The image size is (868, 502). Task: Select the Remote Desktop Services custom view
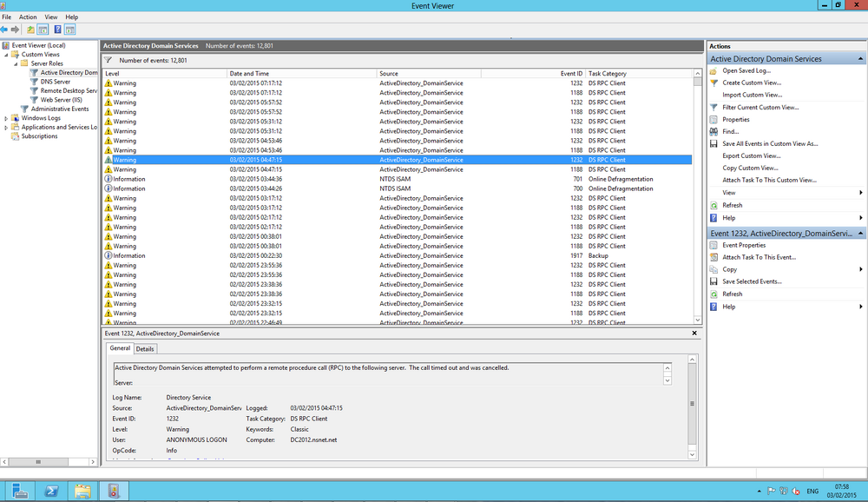(69, 90)
